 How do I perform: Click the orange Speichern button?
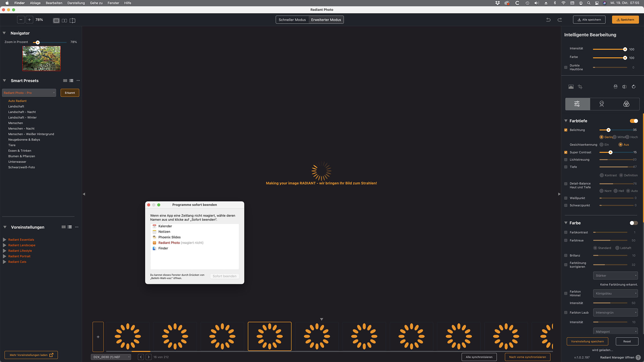coord(625,20)
